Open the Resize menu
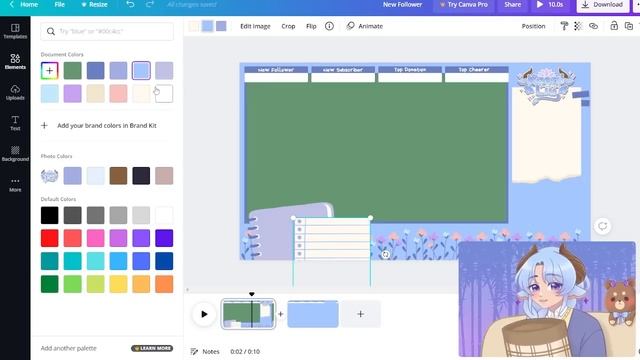Screen dimensions: 640x360 point(94,4)
